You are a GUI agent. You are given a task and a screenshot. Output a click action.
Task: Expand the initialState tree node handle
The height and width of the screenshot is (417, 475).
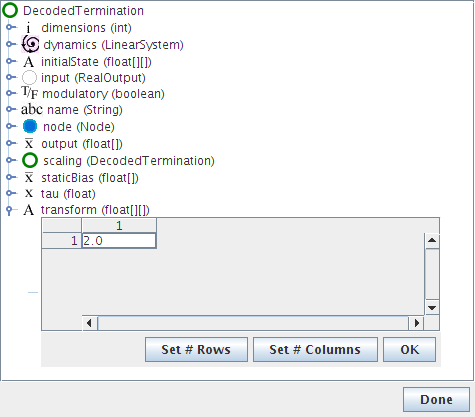(x=11, y=61)
